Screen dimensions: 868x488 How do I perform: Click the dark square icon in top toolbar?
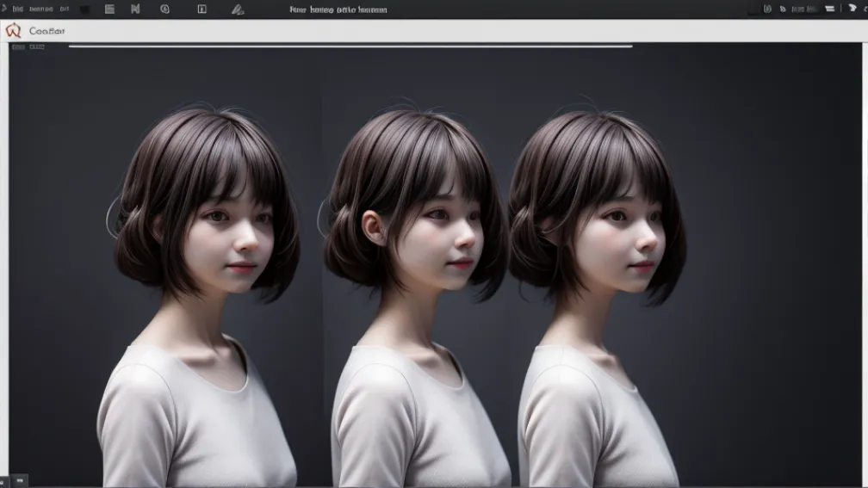pos(84,9)
